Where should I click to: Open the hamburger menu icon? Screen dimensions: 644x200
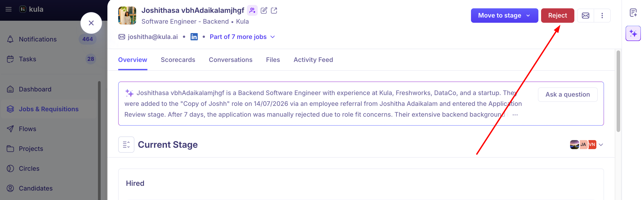click(x=9, y=9)
